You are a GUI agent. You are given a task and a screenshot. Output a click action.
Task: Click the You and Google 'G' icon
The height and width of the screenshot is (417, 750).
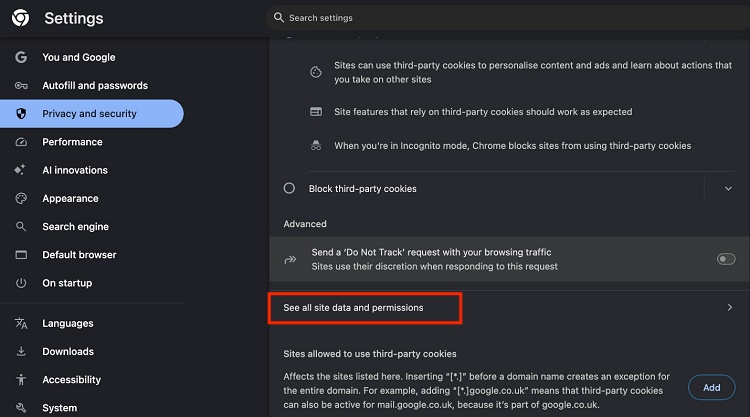pyautogui.click(x=21, y=58)
